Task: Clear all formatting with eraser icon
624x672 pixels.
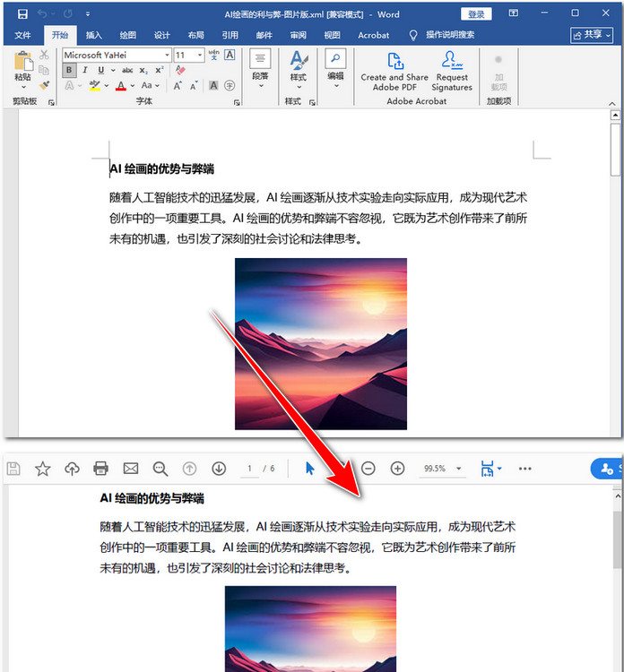Action: pos(180,70)
